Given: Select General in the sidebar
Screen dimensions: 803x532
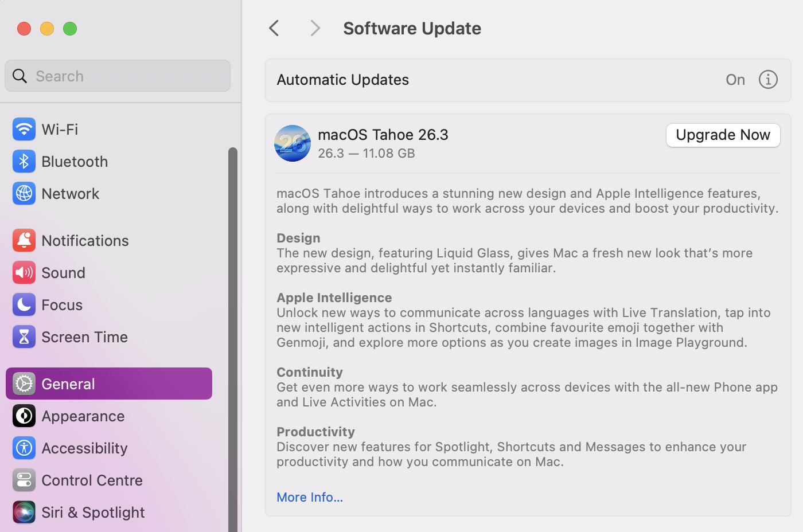Looking at the screenshot, I should tap(68, 384).
